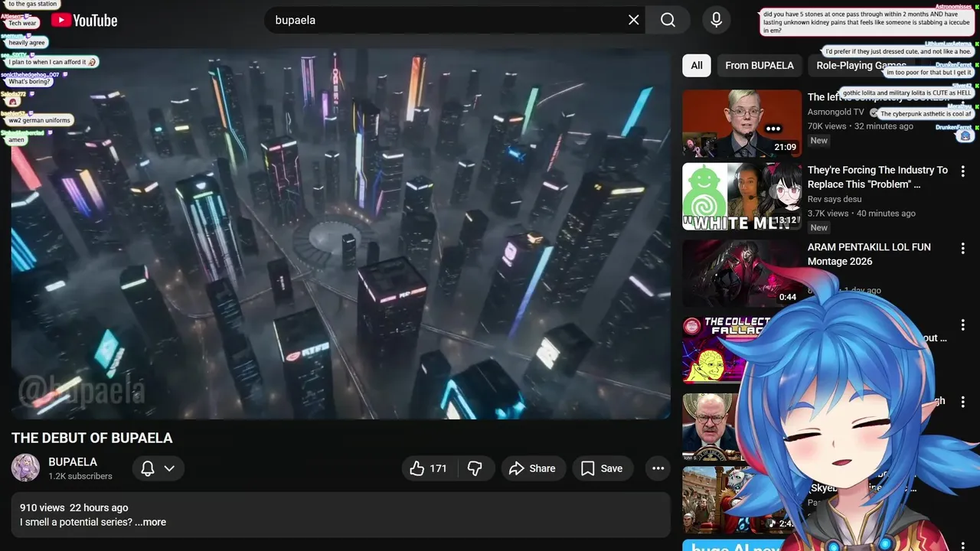Click the 70K views 32 minutes ago text
Viewport: 980px width, 551px height.
point(861,126)
